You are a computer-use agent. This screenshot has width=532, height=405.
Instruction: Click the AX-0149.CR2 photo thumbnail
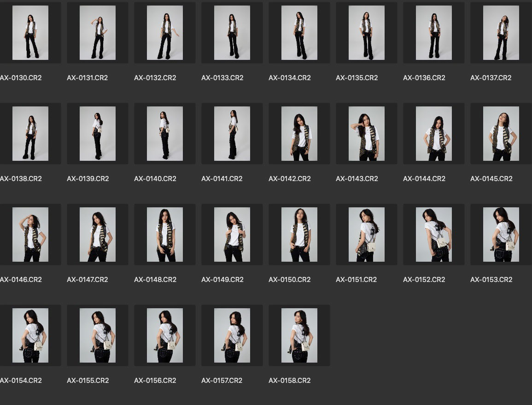232,235
